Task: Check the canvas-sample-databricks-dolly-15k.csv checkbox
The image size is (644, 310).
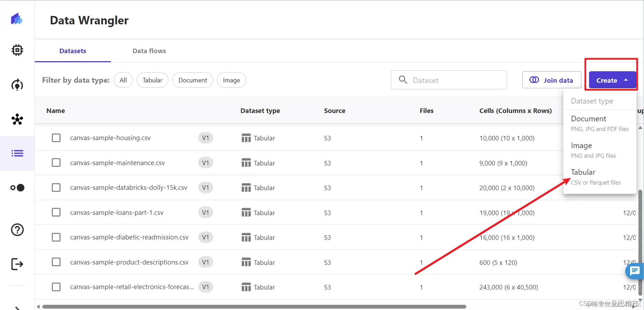Action: point(56,188)
